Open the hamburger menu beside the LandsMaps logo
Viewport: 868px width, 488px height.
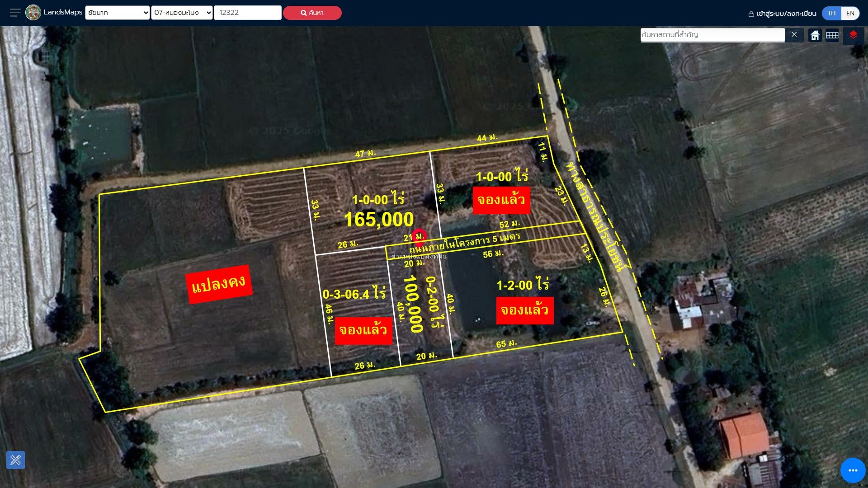click(15, 13)
